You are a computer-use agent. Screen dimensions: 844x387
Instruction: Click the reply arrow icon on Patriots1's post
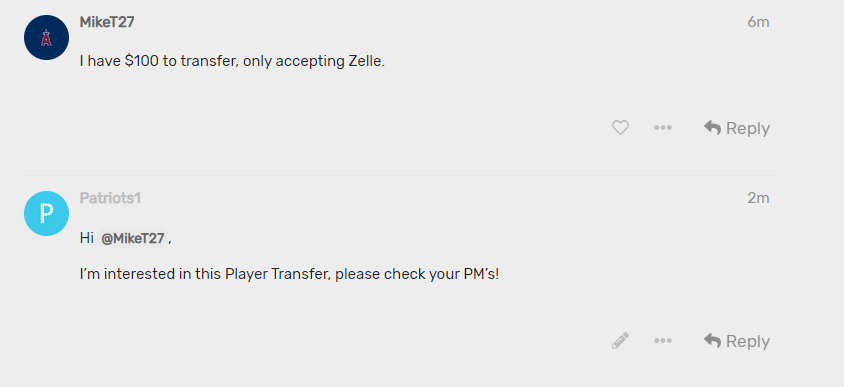712,341
